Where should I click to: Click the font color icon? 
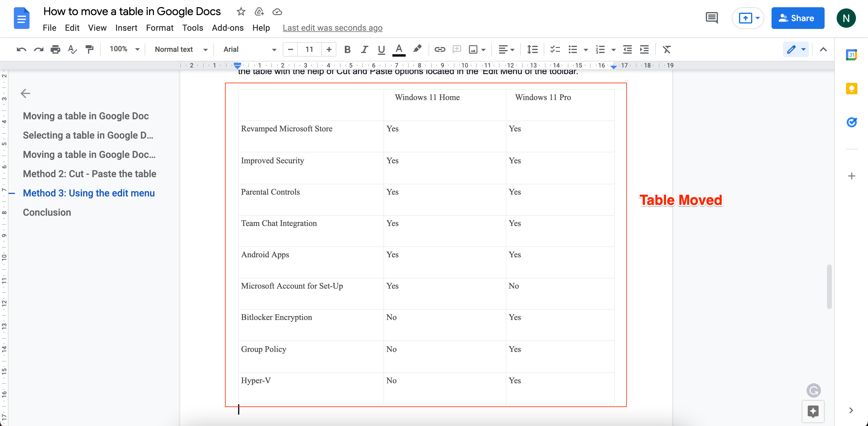point(398,50)
